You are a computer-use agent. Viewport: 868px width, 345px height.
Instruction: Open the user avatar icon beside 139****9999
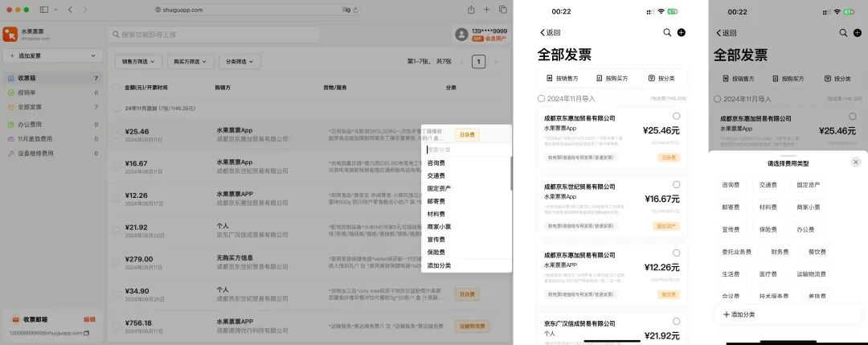(461, 35)
